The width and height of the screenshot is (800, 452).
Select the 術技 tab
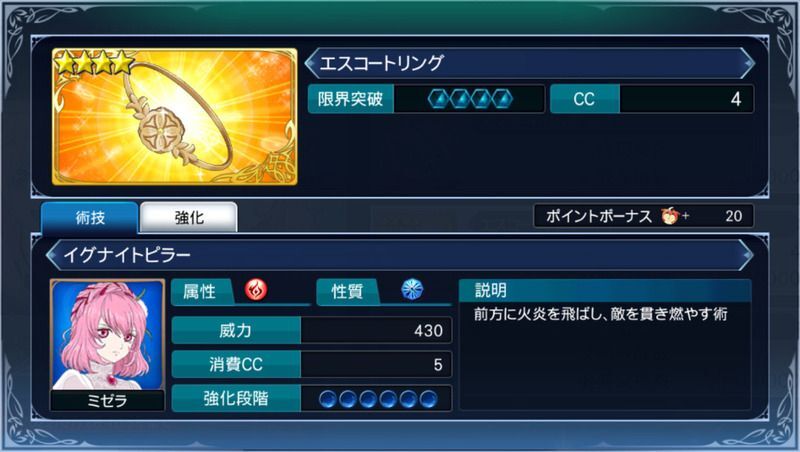pyautogui.click(x=90, y=217)
